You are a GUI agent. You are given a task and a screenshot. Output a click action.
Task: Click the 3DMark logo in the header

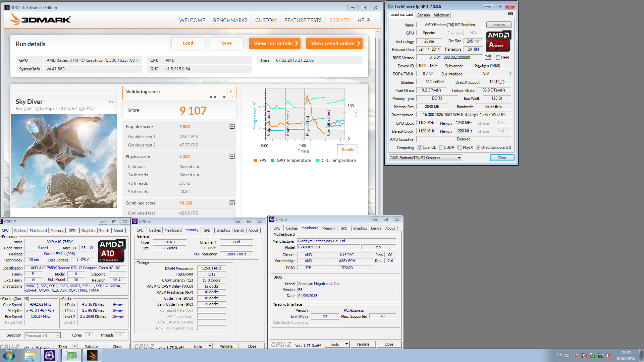40,19
